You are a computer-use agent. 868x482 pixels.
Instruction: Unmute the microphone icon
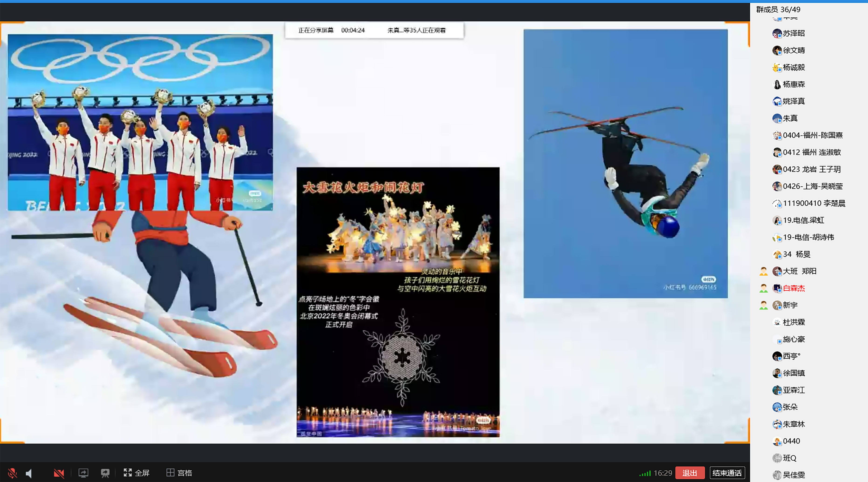click(x=12, y=473)
